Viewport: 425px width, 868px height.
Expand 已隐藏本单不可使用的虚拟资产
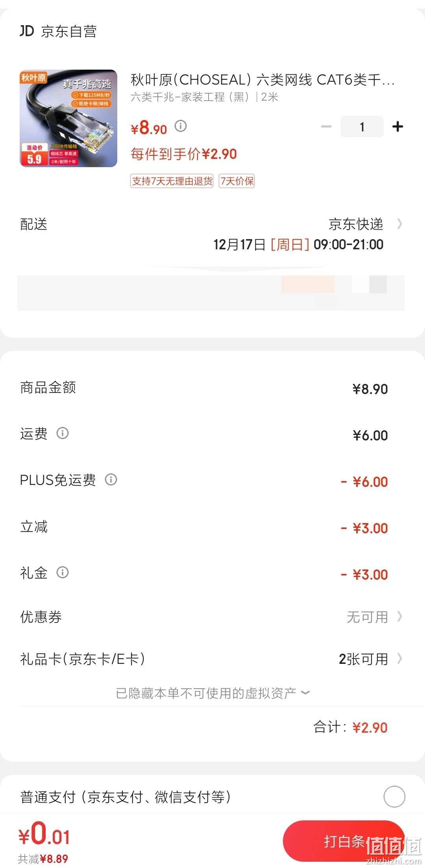click(x=213, y=693)
